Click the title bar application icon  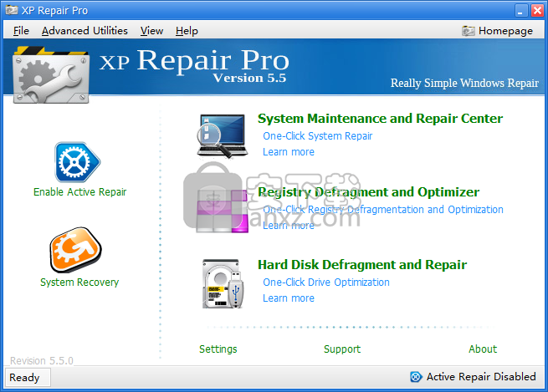[x=12, y=10]
